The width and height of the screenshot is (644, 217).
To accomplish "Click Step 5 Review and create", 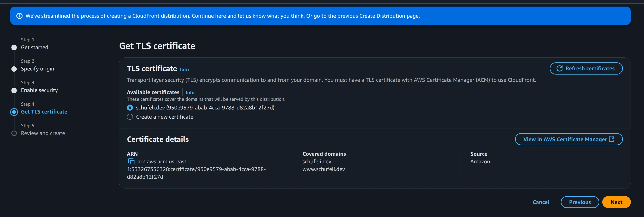I will pyautogui.click(x=43, y=133).
